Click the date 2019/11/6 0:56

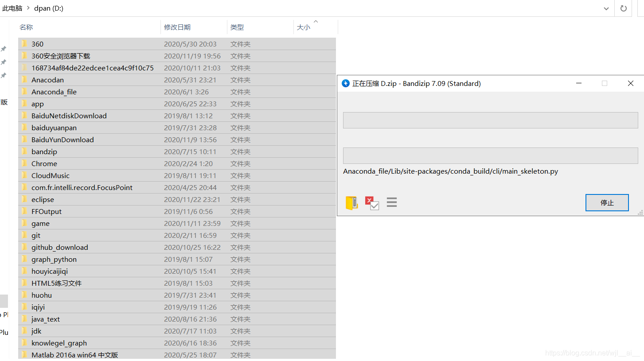(188, 211)
